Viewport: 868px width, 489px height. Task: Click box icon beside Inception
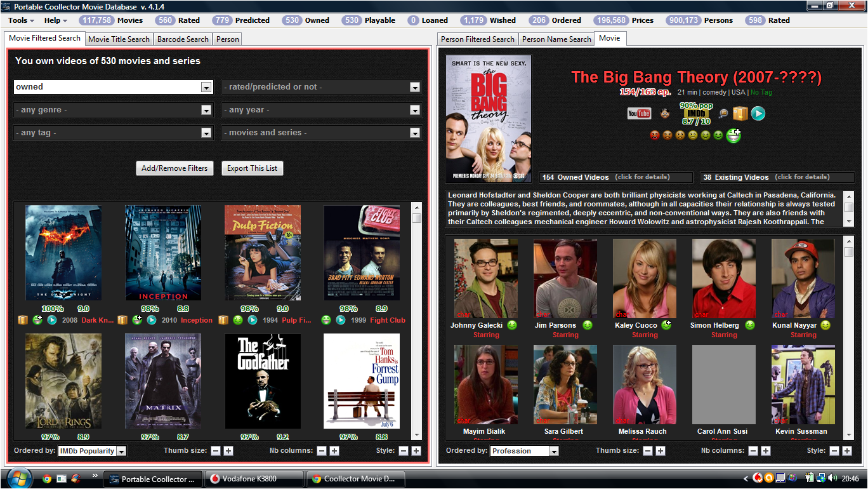click(x=122, y=320)
